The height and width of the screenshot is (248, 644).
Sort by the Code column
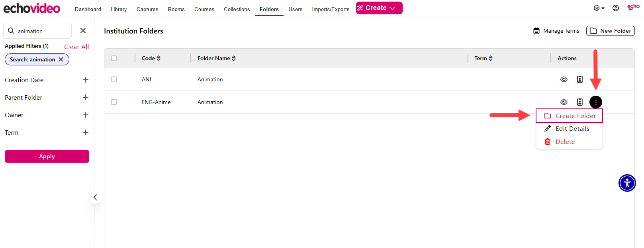pyautogui.click(x=151, y=58)
